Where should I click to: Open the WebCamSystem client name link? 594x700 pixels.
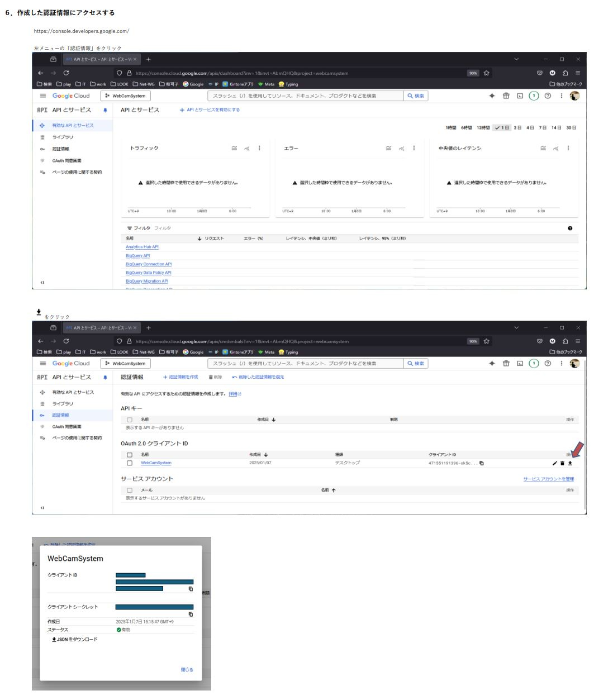156,463
